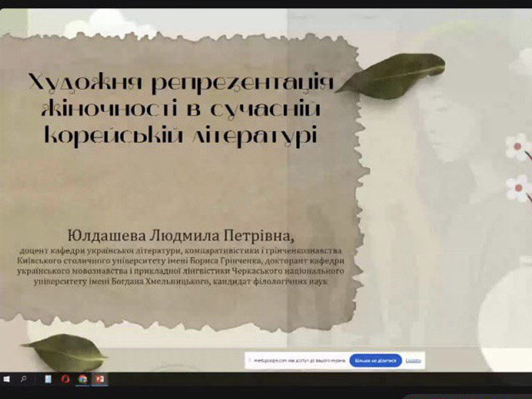This screenshot has width=532, height=399.
Task: Open the document app in taskbar
Action: [x=49, y=379]
